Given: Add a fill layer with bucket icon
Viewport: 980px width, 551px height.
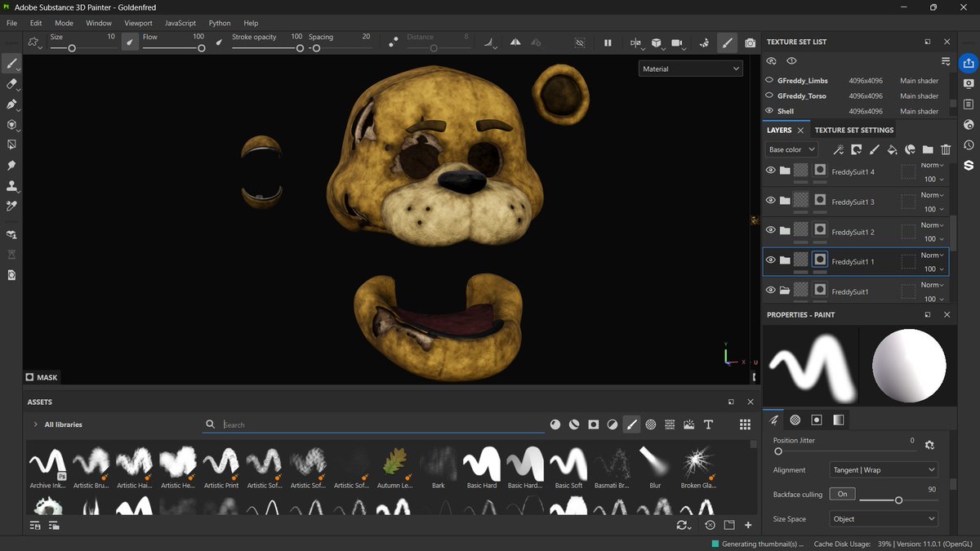Looking at the screenshot, I should 892,149.
